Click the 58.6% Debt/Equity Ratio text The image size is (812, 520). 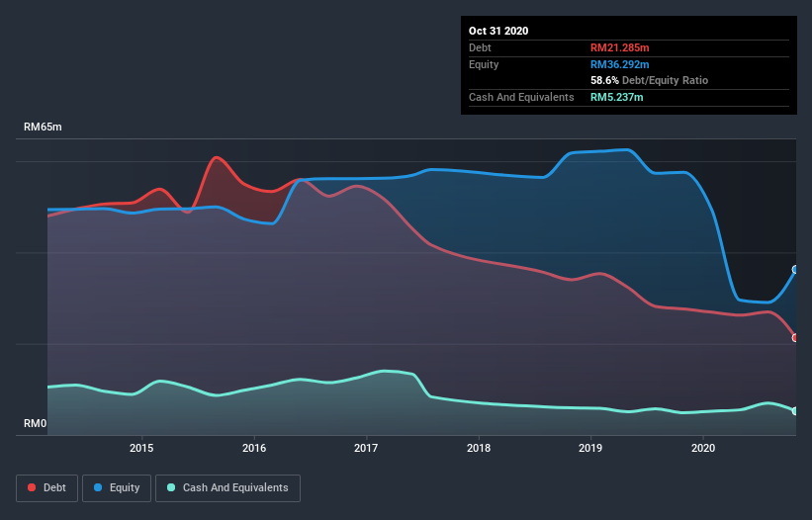(x=650, y=81)
